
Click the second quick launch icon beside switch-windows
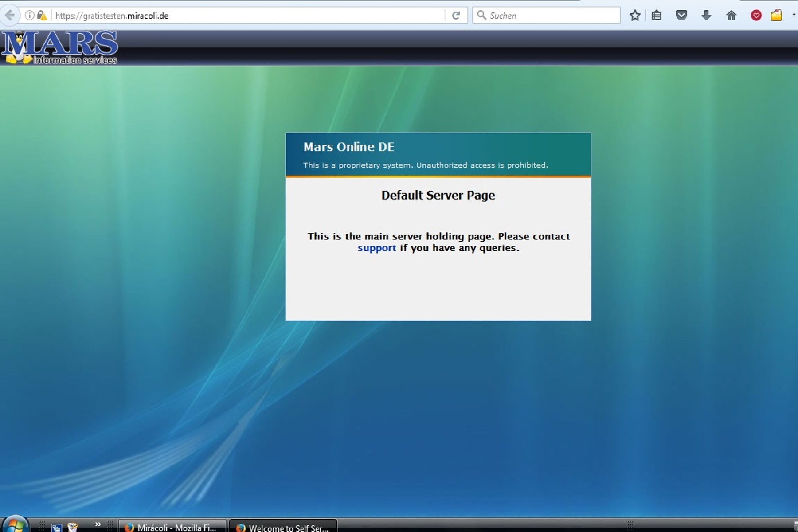tap(73, 527)
